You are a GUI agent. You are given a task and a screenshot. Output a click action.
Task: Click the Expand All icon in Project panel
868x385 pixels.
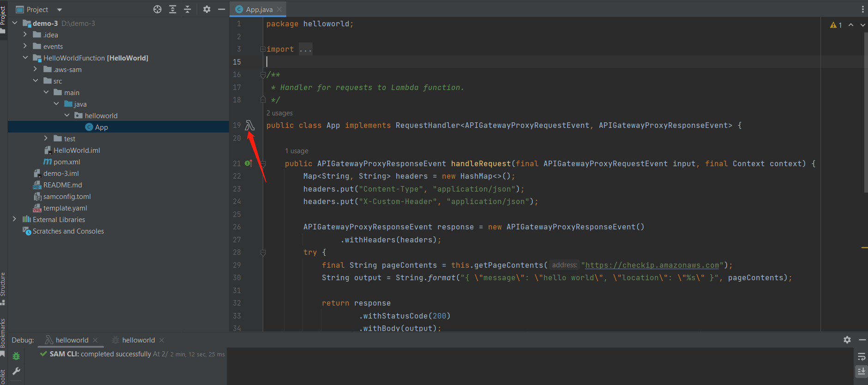click(173, 9)
